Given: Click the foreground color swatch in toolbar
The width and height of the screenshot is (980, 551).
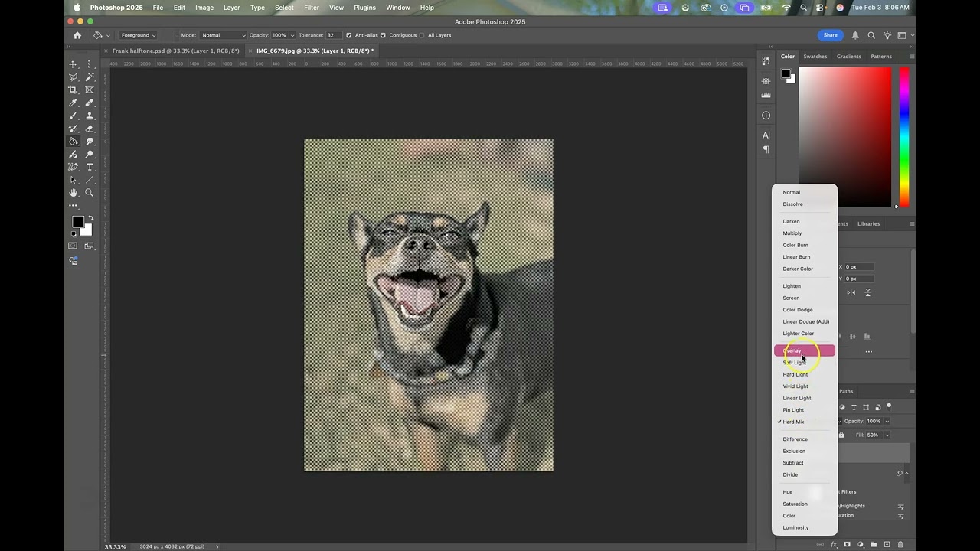Looking at the screenshot, I should click(x=77, y=222).
